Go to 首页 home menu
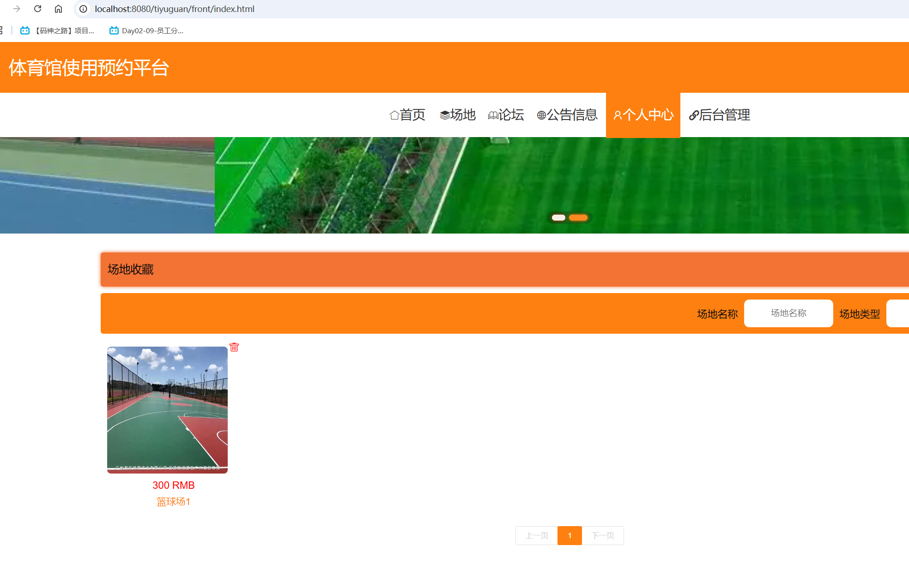The image size is (909, 588). point(407,115)
